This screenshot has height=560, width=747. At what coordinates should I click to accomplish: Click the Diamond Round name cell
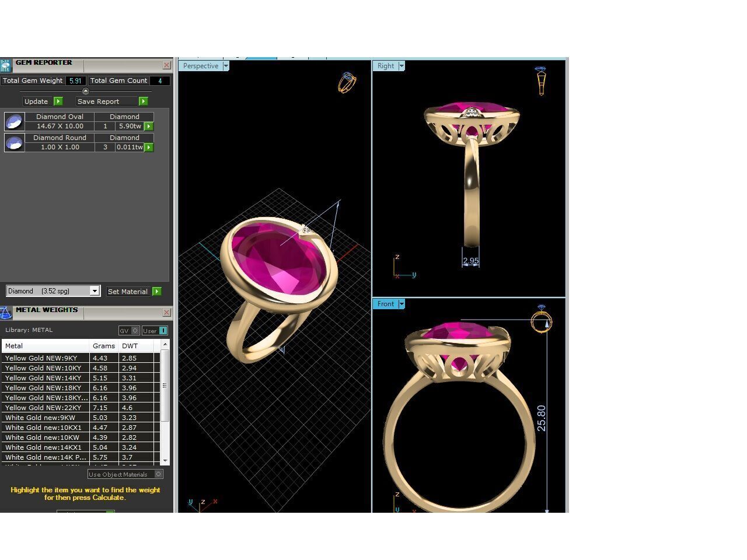click(60, 138)
